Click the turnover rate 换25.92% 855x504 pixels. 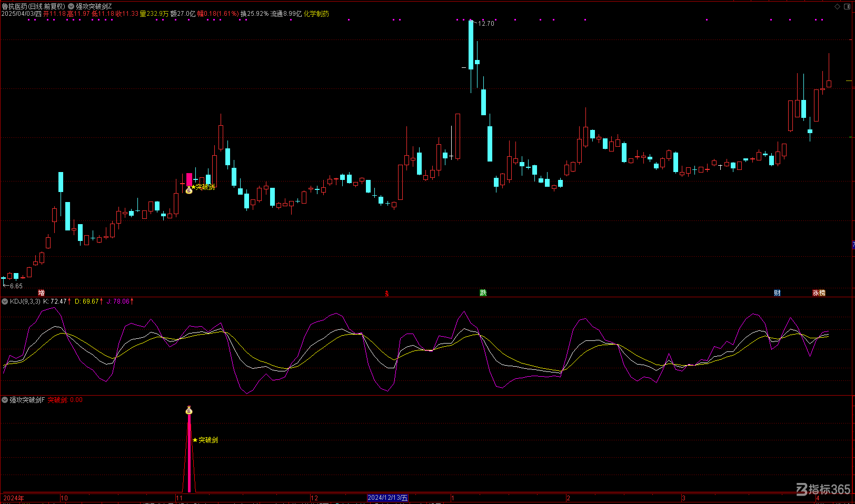click(x=254, y=14)
